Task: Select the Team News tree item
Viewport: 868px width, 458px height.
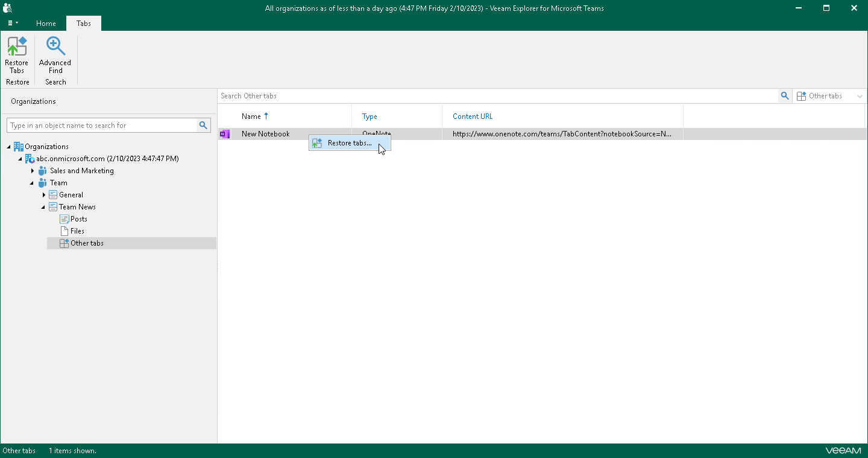Action: point(77,207)
